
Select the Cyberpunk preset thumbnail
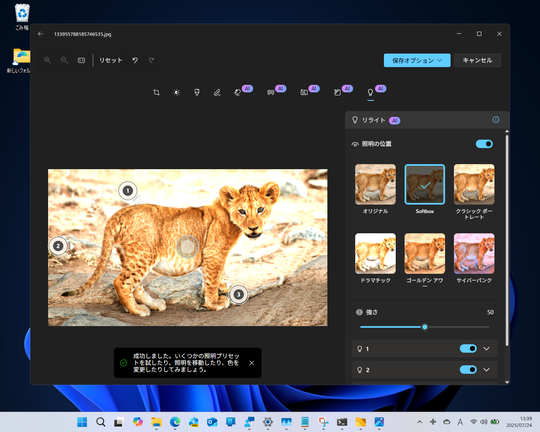[x=474, y=253]
